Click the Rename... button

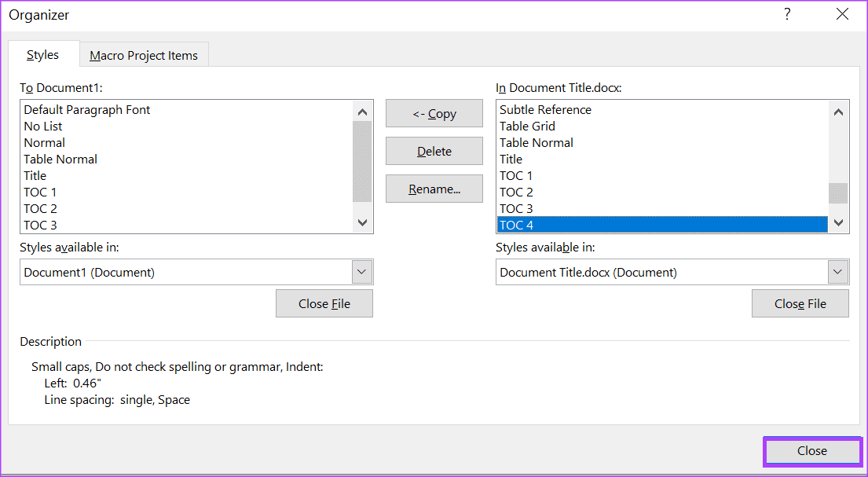point(434,189)
